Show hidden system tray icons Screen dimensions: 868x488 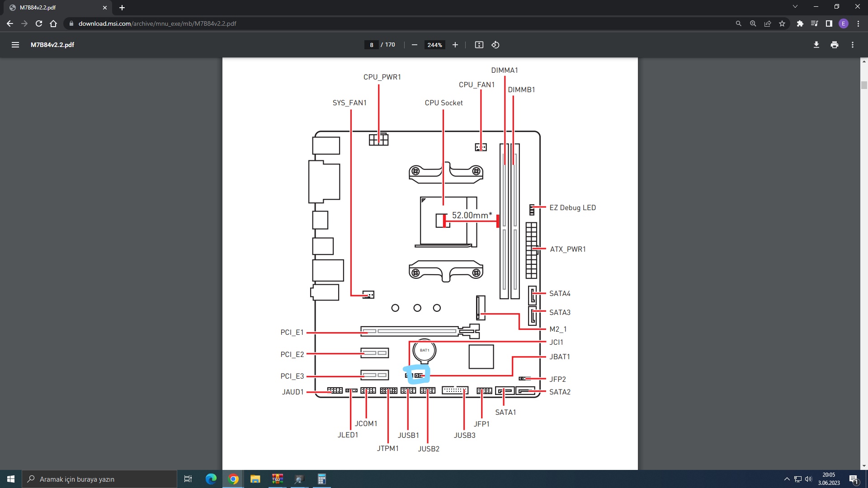click(x=787, y=479)
